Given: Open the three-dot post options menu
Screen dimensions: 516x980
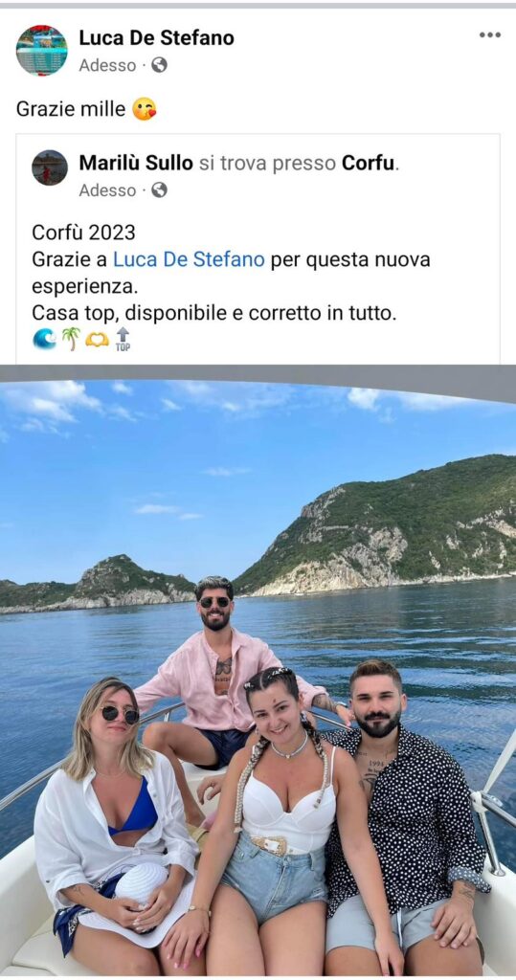Looking at the screenshot, I should (x=490, y=35).
